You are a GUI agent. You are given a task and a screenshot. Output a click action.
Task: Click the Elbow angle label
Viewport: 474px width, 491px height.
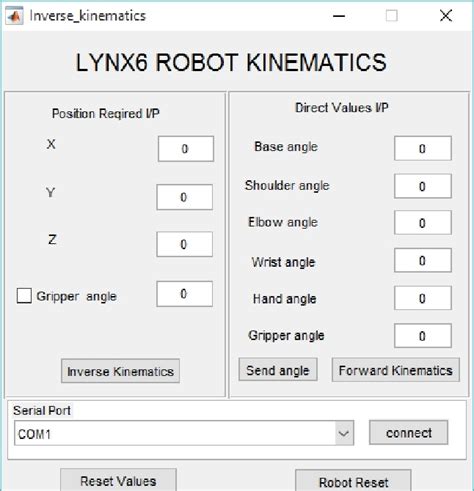pyautogui.click(x=283, y=222)
